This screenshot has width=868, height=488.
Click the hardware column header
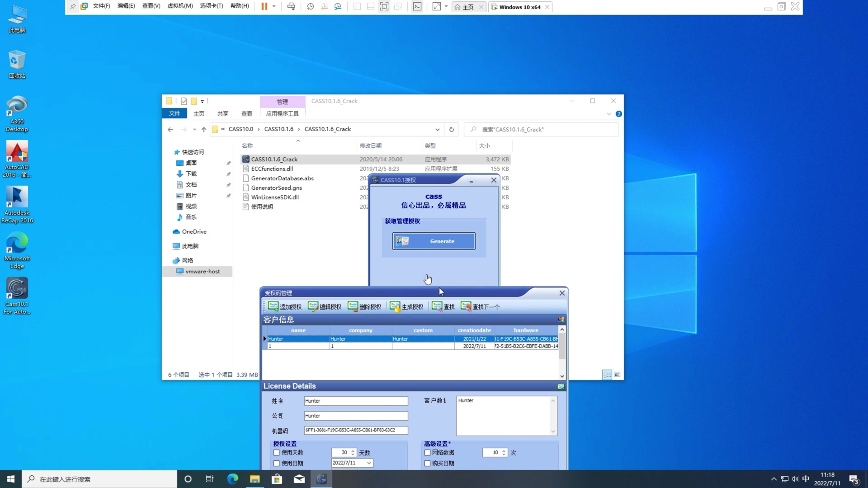tap(526, 330)
